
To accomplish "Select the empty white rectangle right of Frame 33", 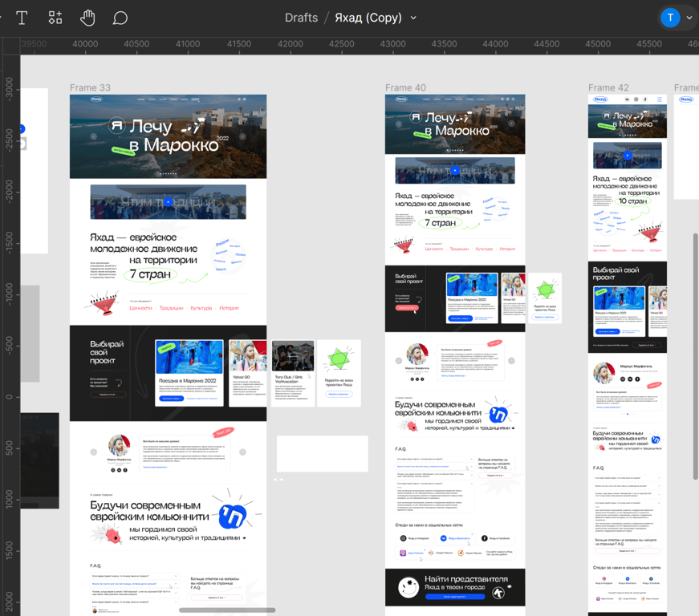I will [x=323, y=453].
